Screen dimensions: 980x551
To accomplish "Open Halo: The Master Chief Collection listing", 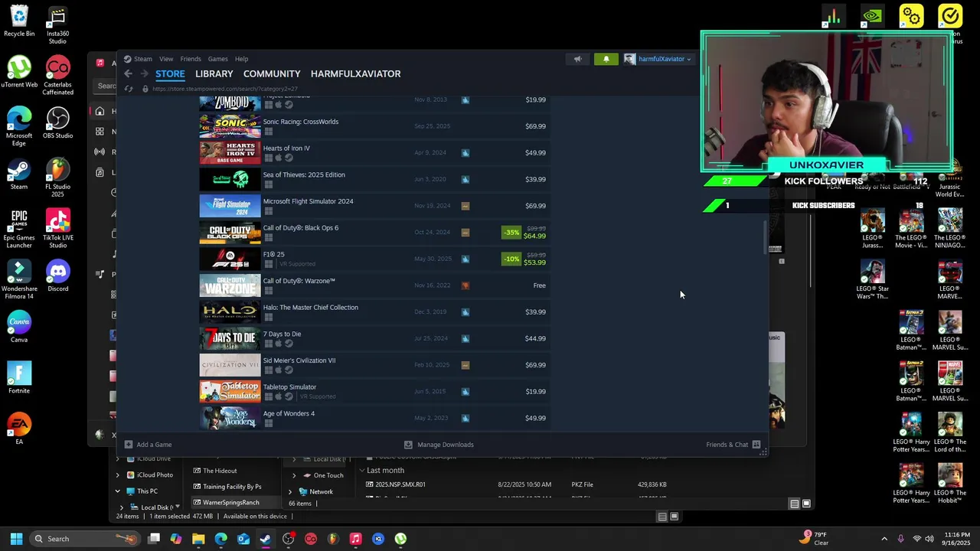I will tap(374, 311).
